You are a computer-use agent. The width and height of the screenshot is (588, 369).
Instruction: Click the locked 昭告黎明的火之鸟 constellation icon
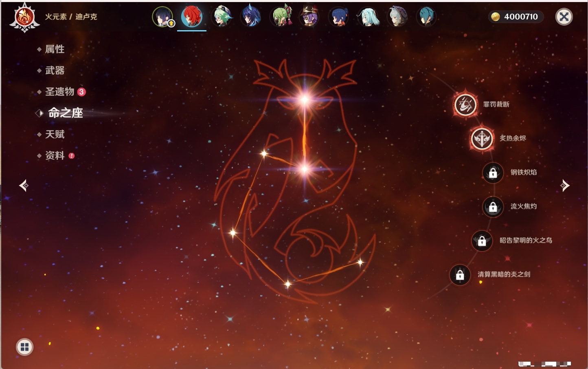[x=482, y=241]
